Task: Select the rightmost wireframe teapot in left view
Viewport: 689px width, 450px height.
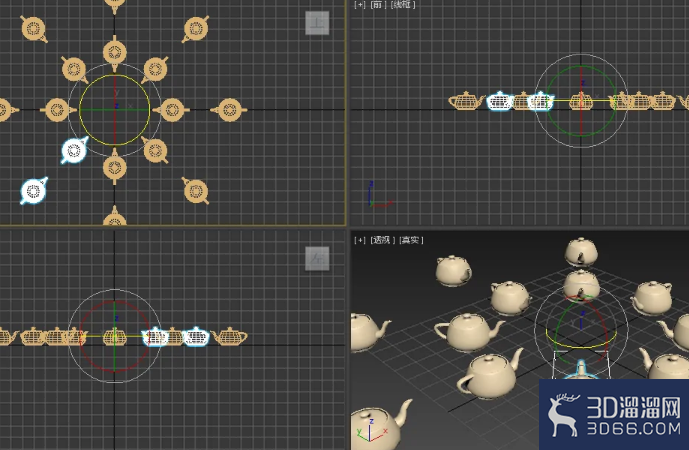Action: pyautogui.click(x=229, y=336)
